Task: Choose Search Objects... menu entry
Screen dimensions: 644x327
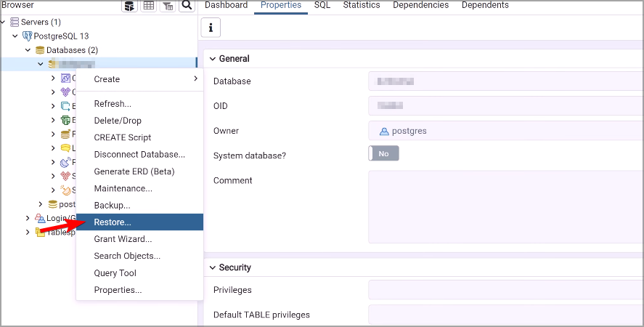Action: point(139,256)
